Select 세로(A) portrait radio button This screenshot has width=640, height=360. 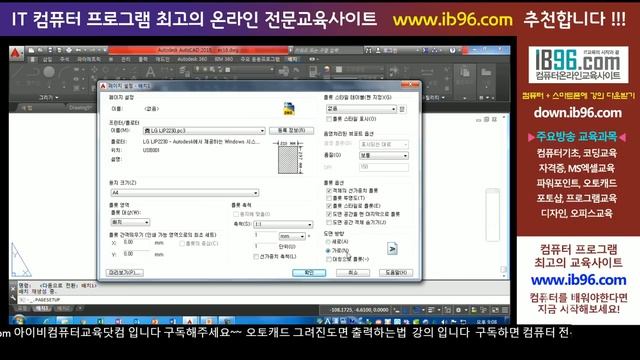point(328,242)
